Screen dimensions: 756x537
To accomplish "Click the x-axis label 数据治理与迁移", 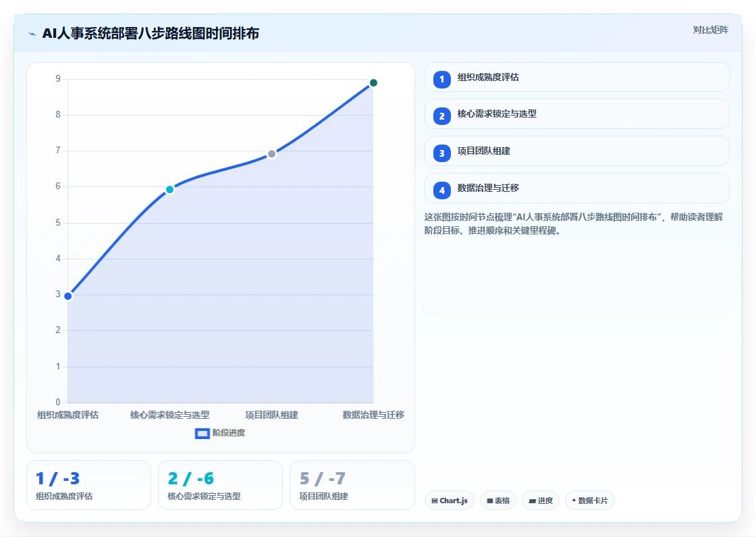I will coord(373,415).
